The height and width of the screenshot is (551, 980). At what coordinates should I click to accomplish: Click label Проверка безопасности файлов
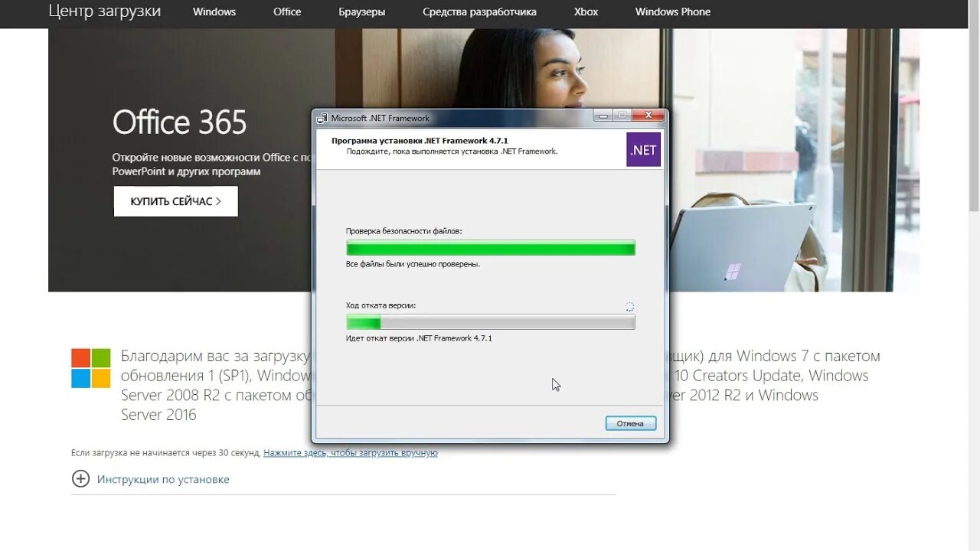404,230
